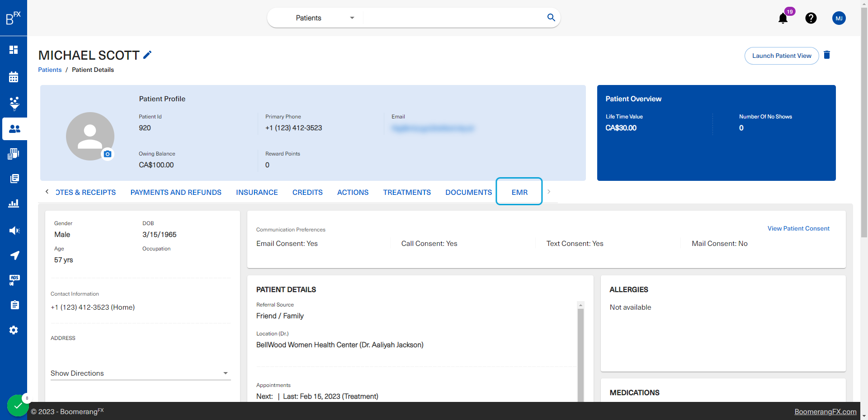Upload photo using camera icon
Viewport: 868px width, 420px height.
[x=108, y=154]
